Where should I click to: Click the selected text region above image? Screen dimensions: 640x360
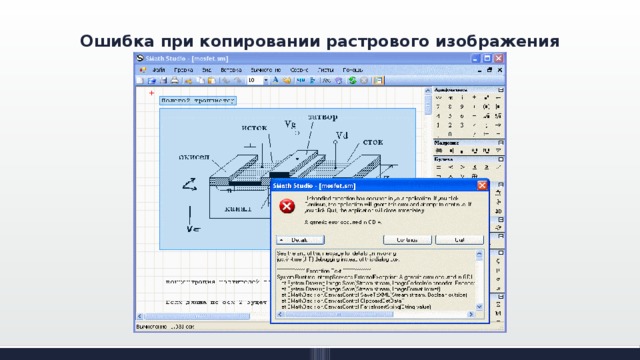(x=198, y=100)
